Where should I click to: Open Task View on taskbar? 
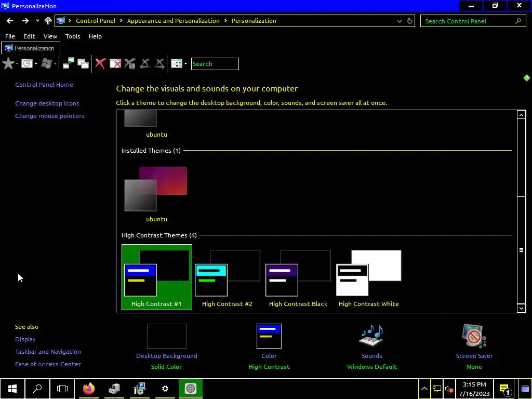62,389
